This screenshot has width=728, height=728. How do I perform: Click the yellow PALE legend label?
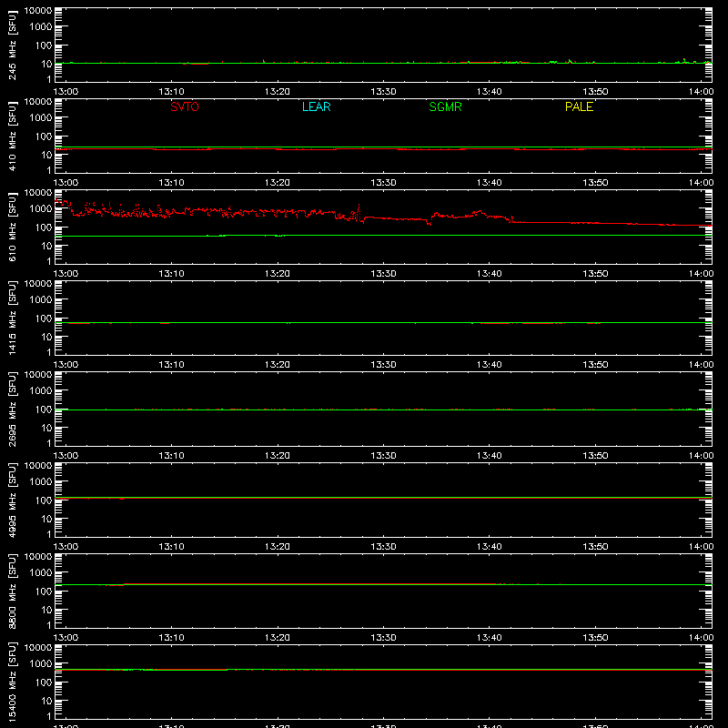pyautogui.click(x=579, y=106)
